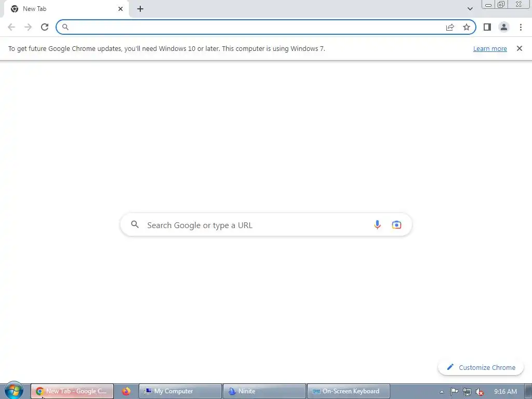Restore down the Chrome window
Image resolution: width=532 pixels, height=399 pixels.
pos(501,5)
